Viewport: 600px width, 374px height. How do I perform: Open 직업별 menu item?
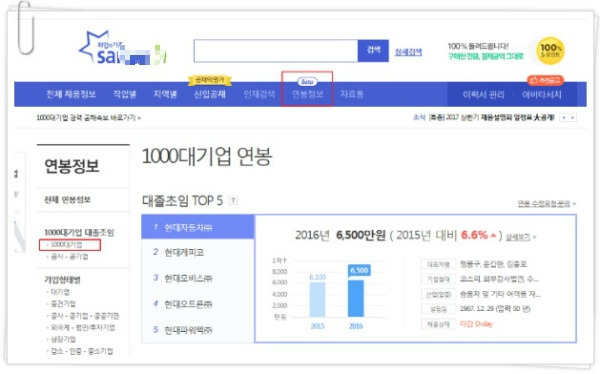coord(124,94)
